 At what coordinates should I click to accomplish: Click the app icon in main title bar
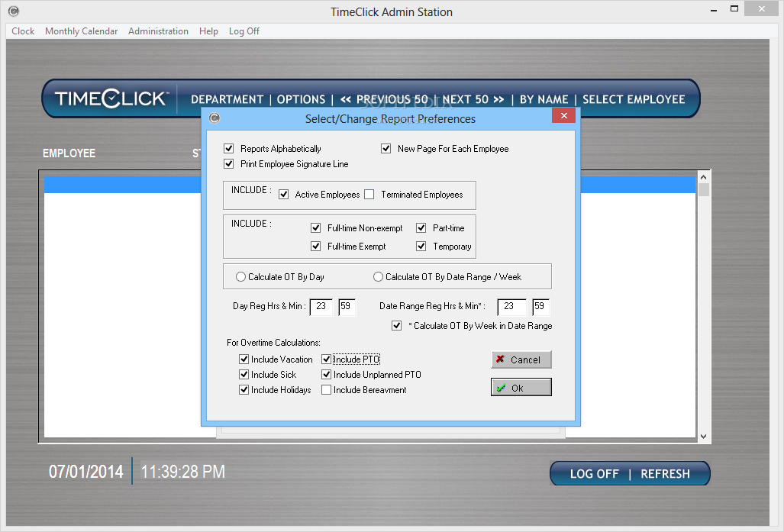pos(14,11)
